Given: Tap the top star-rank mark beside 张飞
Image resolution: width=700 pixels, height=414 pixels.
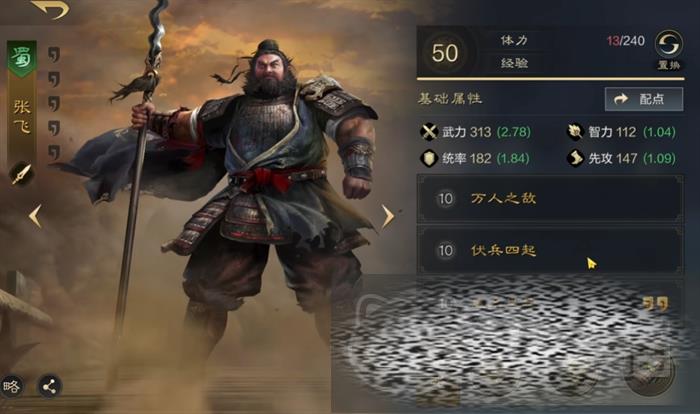Looking at the screenshot, I should click(x=54, y=54).
